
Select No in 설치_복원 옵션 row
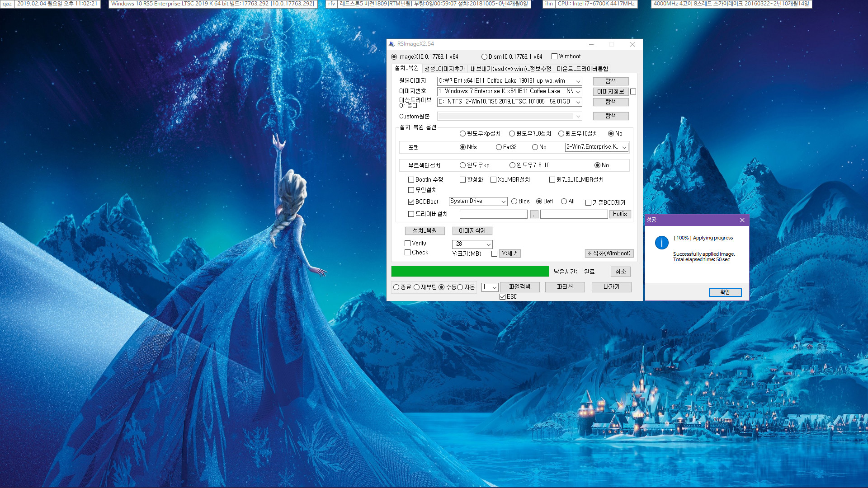pos(611,134)
